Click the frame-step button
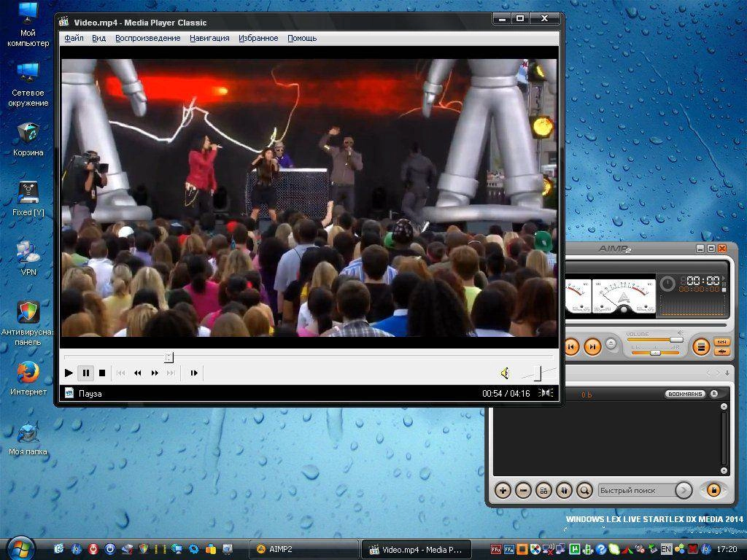747x560 pixels. click(x=194, y=373)
